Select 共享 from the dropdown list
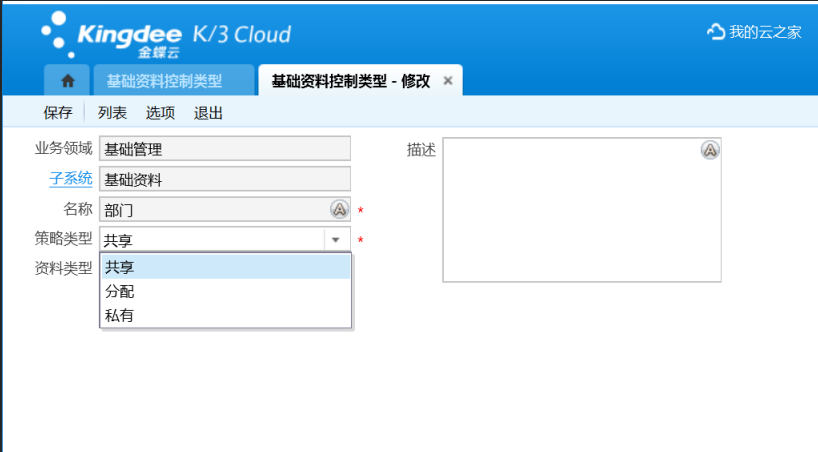The height and width of the screenshot is (452, 818). (225, 267)
